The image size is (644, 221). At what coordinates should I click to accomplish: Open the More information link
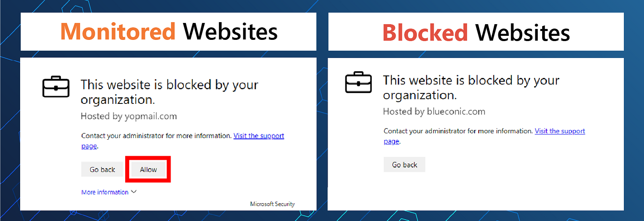105,192
